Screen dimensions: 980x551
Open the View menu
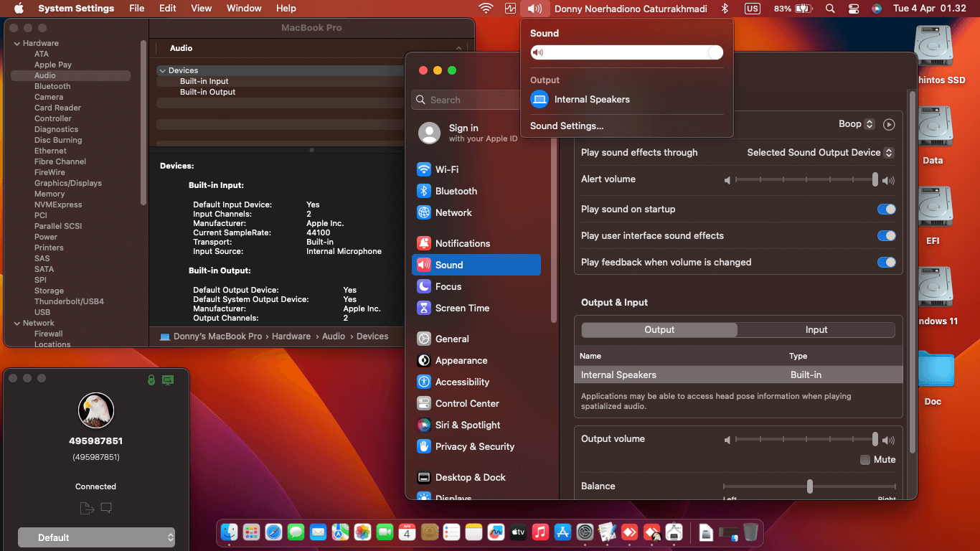coord(201,9)
